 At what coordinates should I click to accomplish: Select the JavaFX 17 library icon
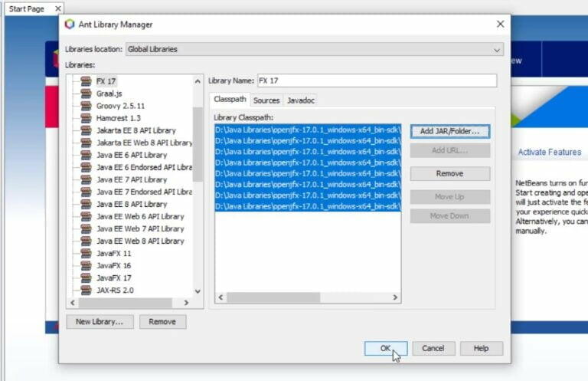coord(86,278)
